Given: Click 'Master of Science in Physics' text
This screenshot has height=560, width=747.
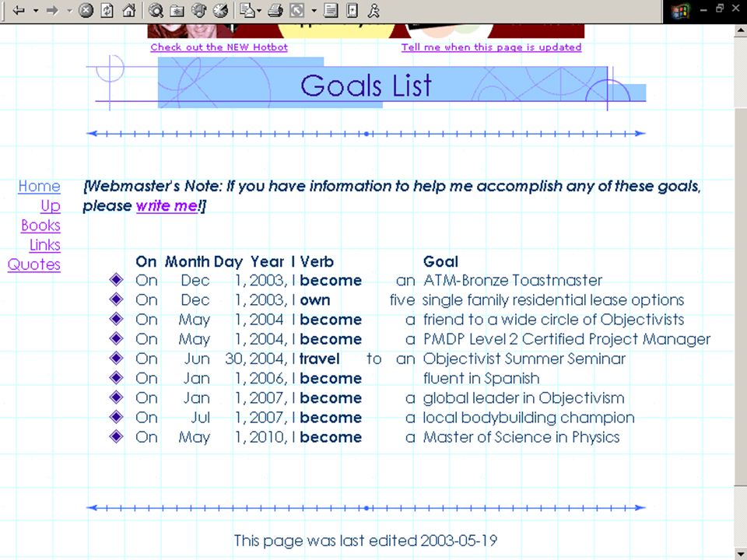Looking at the screenshot, I should [x=521, y=436].
